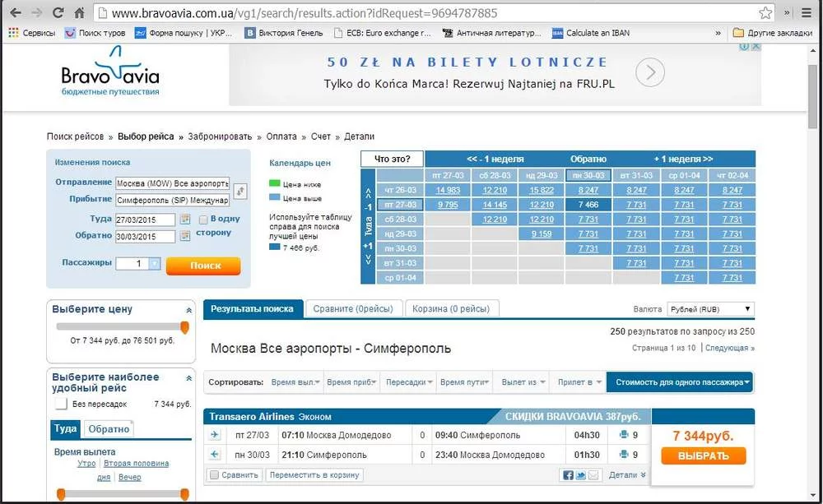Check the Сравнить checkbox
The height and width of the screenshot is (504, 823).
(x=214, y=475)
